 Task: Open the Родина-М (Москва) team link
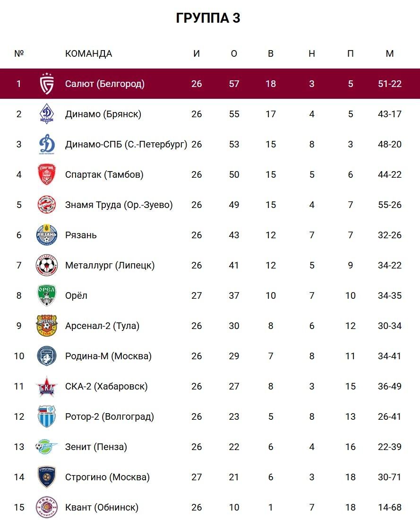point(108,356)
